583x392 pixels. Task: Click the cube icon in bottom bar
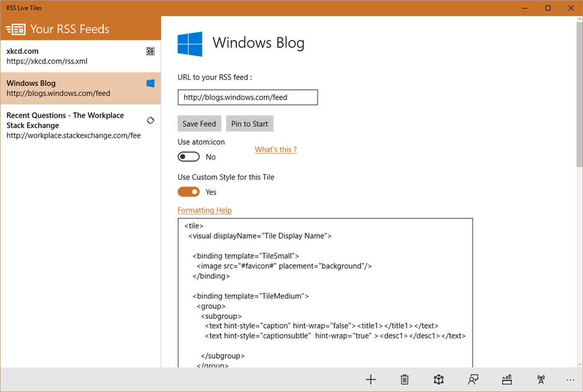pos(439,380)
